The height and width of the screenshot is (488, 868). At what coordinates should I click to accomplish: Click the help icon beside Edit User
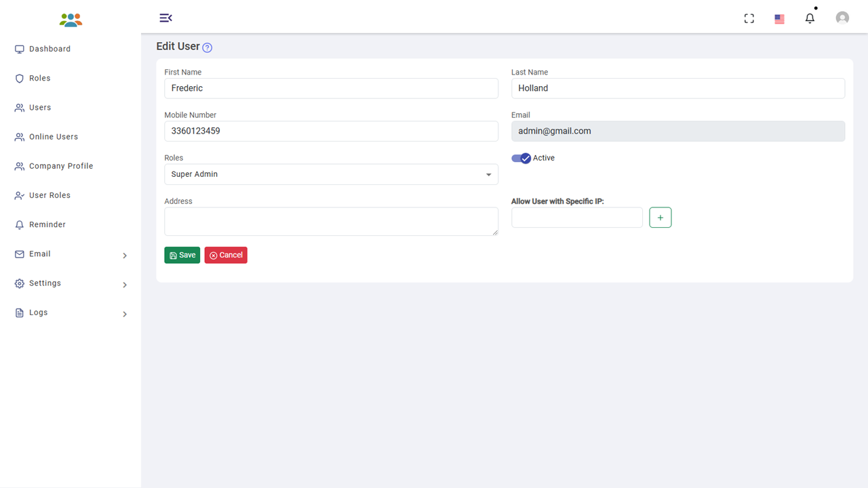click(208, 47)
